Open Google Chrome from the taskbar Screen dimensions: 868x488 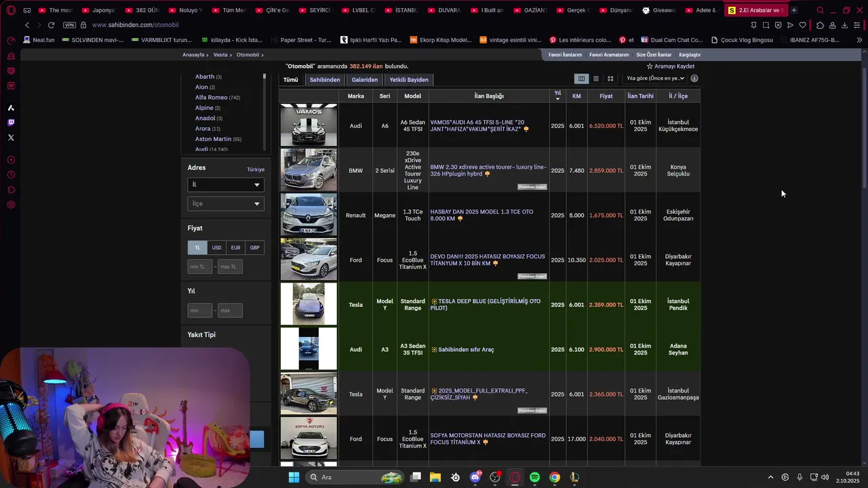tap(555, 477)
